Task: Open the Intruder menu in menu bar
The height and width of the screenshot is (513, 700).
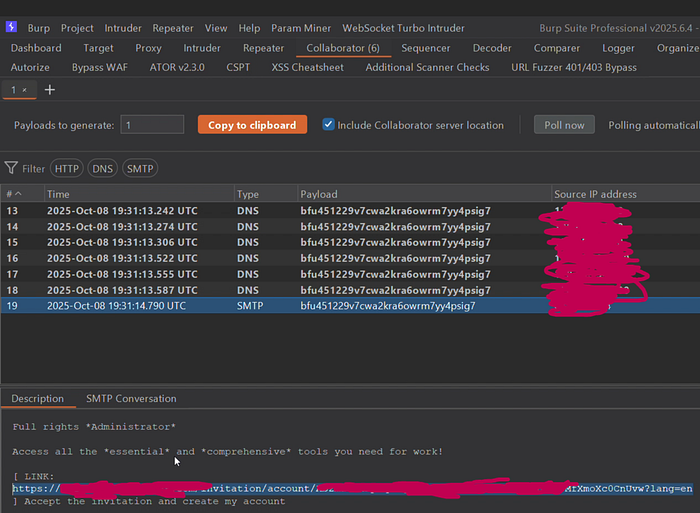Action: pyautogui.click(x=123, y=28)
